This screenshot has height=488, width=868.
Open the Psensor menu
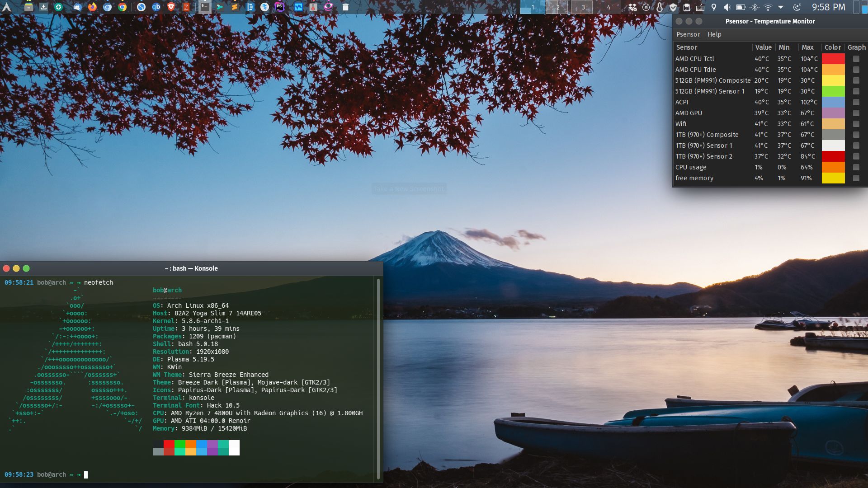click(688, 34)
